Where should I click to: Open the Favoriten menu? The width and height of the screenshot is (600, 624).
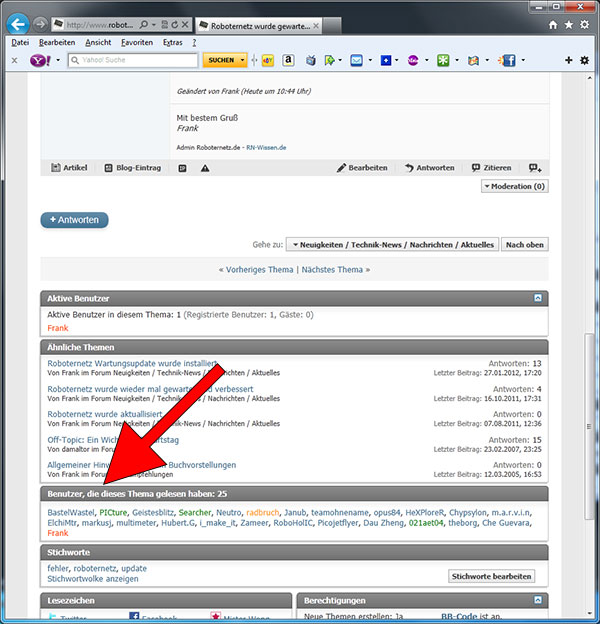coord(132,43)
